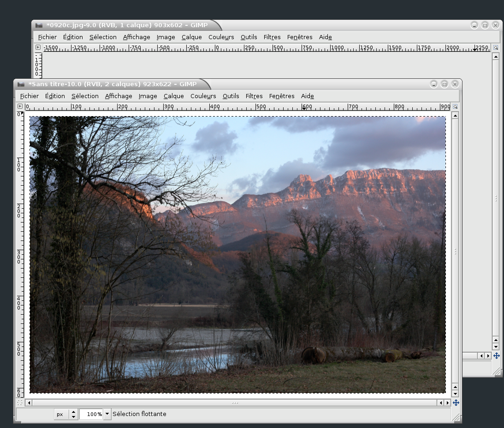Image resolution: width=504 pixels, height=428 pixels.
Task: Click zoom-on-resize magnifier icon in Sans titre window
Action: click(x=455, y=106)
